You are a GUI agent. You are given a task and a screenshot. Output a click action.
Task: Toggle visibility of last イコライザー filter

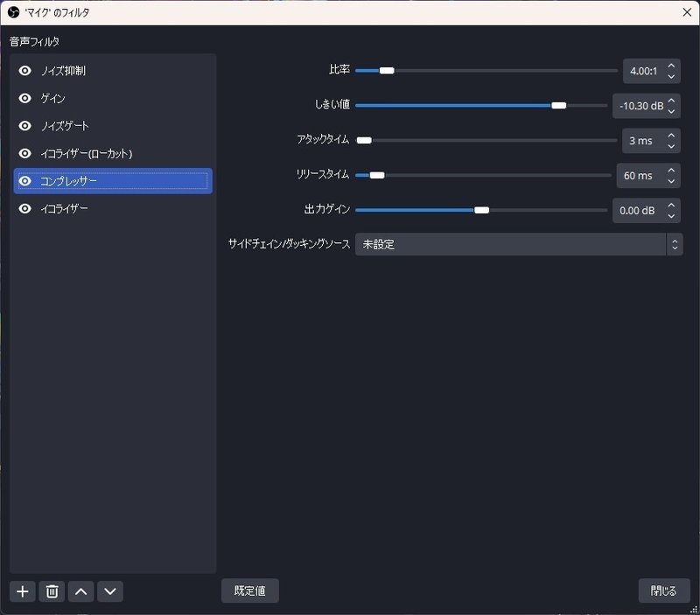tap(25, 208)
